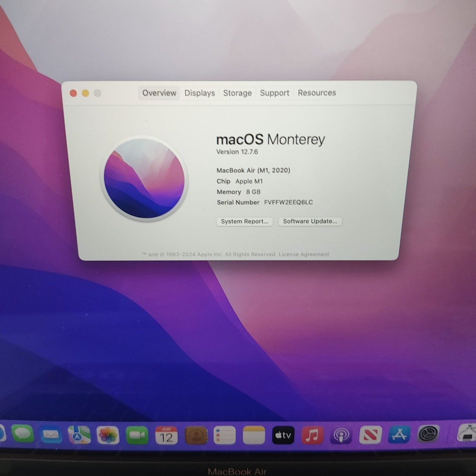Open the Support tab
Viewport: 476px width, 476px height.
[x=274, y=93]
